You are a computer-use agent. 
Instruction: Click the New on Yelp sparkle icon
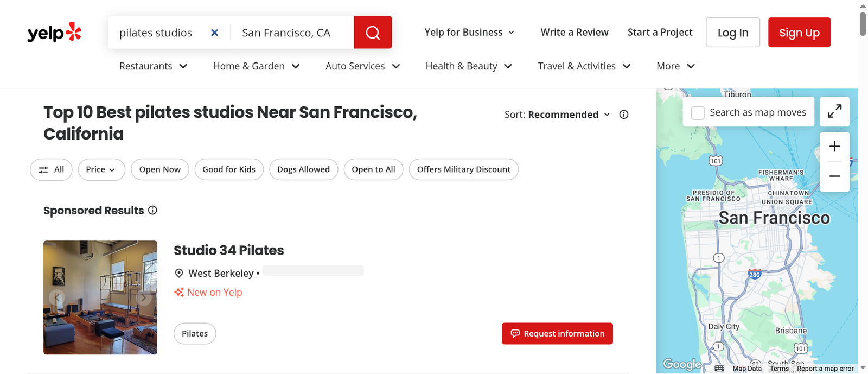coord(179,292)
